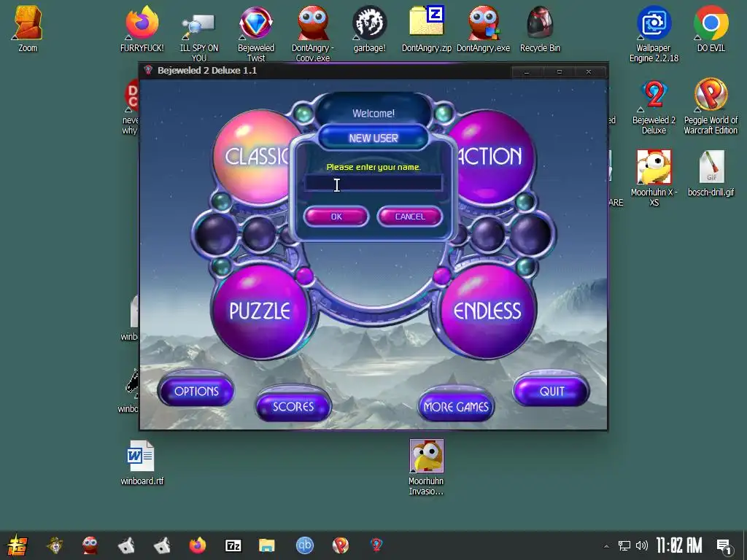Open the Recycle Bin
This screenshot has width=747, height=560.
coord(540,28)
